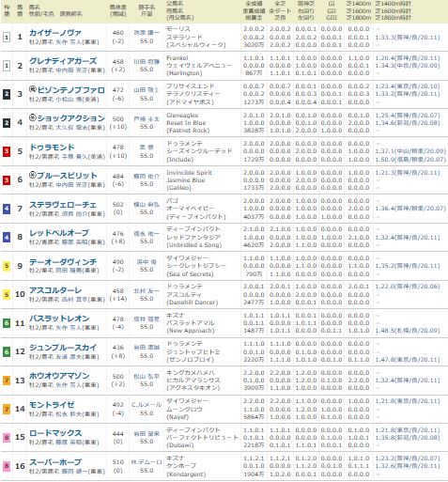Click green bracket 6 box beside バスラットレオン
The image size is (448, 482).
[x=7, y=323]
